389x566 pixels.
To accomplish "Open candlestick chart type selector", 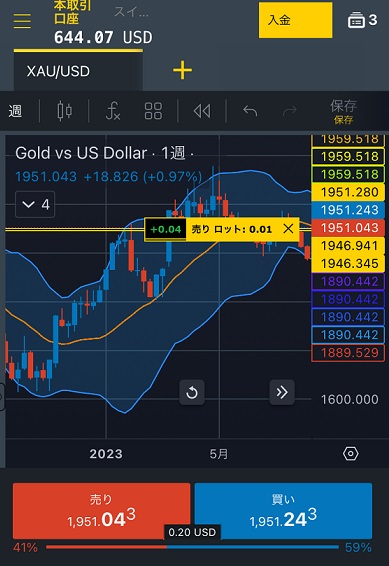I will pos(65,110).
